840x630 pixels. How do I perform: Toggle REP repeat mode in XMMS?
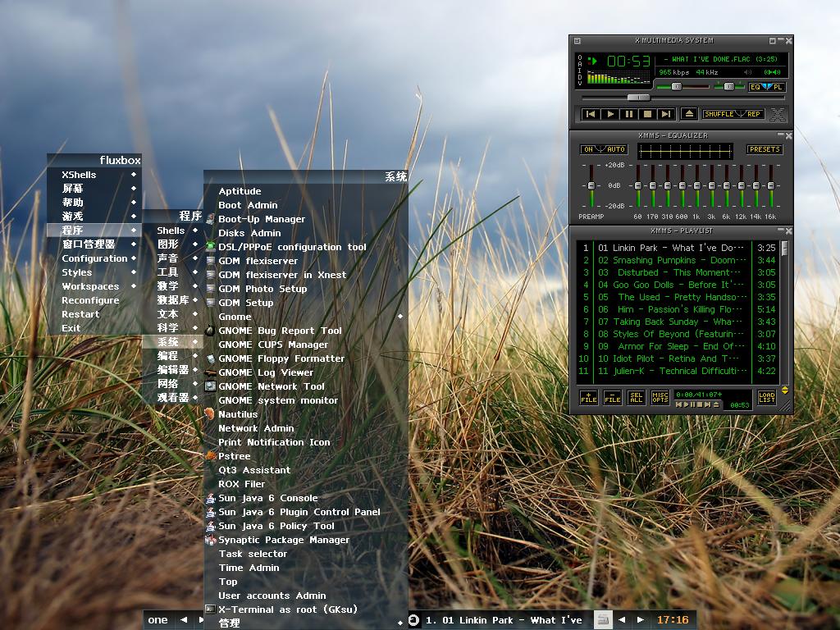point(753,114)
